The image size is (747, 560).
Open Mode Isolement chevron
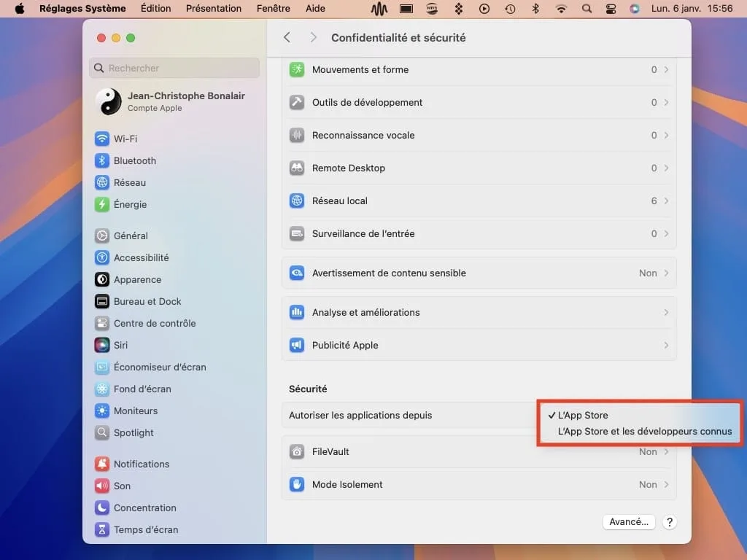[666, 484]
